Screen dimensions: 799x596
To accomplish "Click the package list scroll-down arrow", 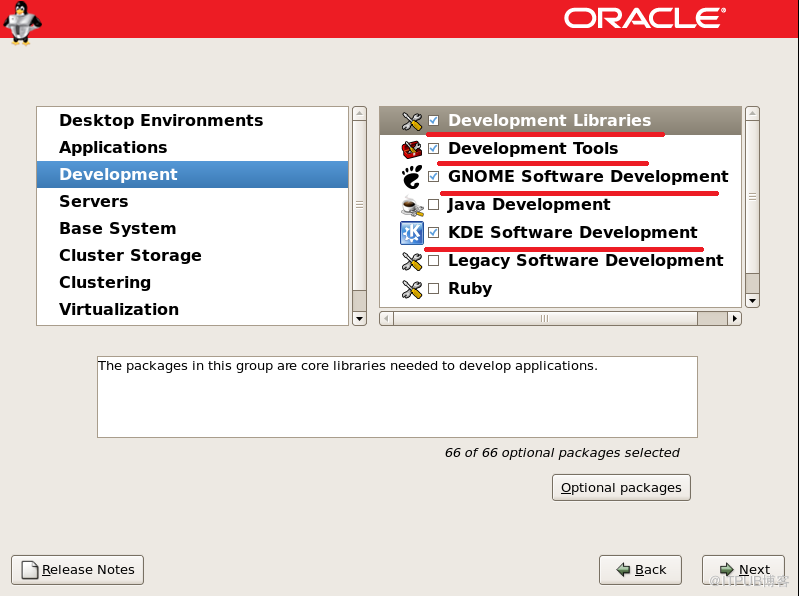I will (x=753, y=301).
